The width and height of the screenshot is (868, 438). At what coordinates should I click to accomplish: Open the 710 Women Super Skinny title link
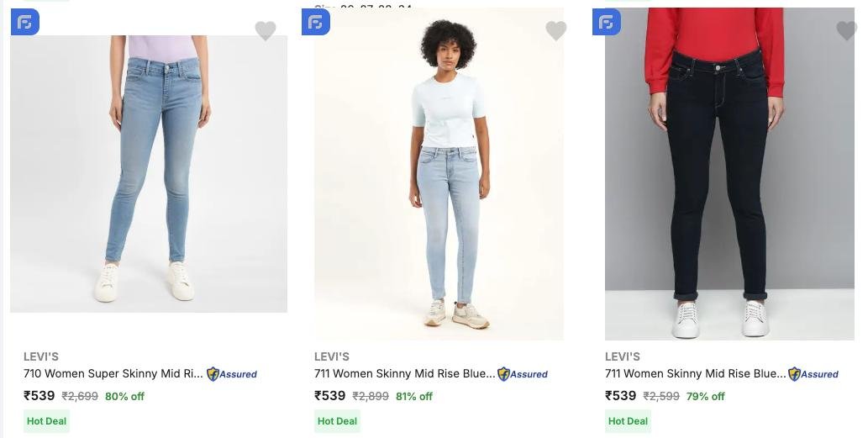113,374
